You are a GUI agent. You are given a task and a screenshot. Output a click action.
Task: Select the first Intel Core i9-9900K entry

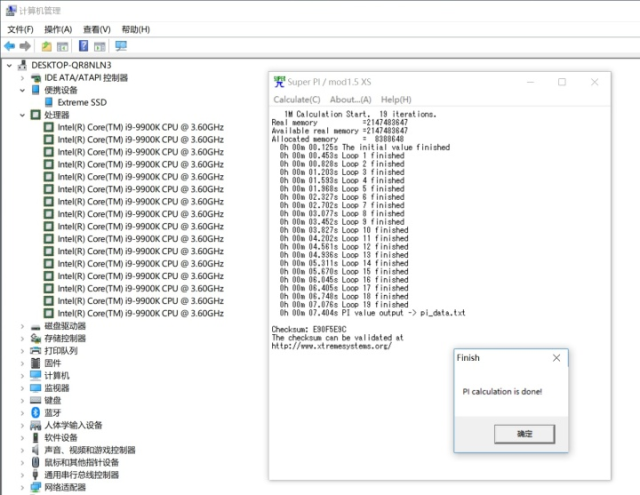click(x=140, y=127)
